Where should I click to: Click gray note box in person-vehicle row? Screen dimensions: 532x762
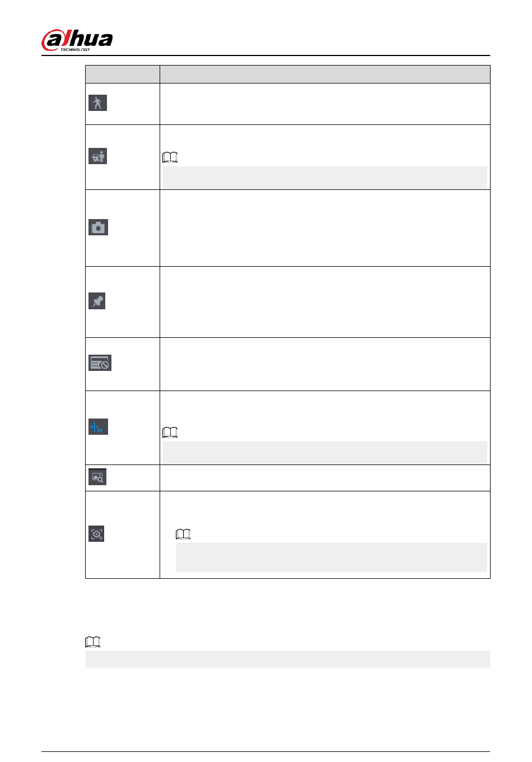[x=325, y=177]
